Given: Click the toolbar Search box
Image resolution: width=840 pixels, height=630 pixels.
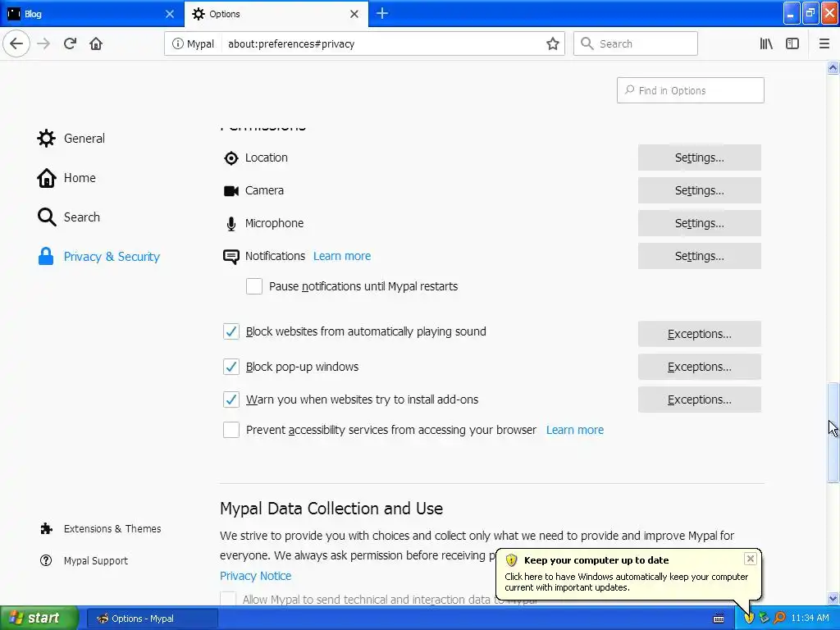Looking at the screenshot, I should [636, 44].
